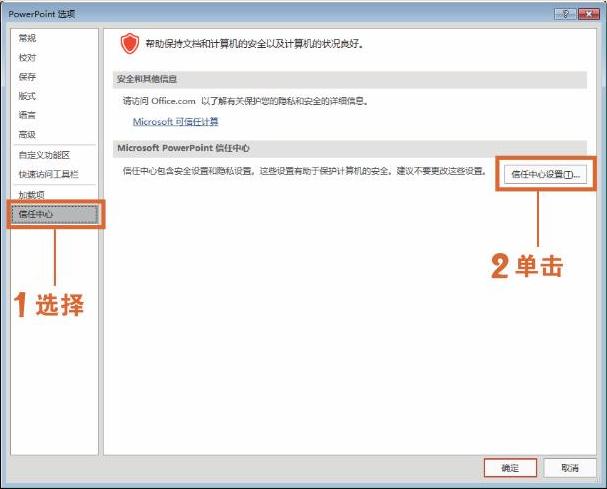
Task: Go to the 高级 options category
Action: click(27, 134)
